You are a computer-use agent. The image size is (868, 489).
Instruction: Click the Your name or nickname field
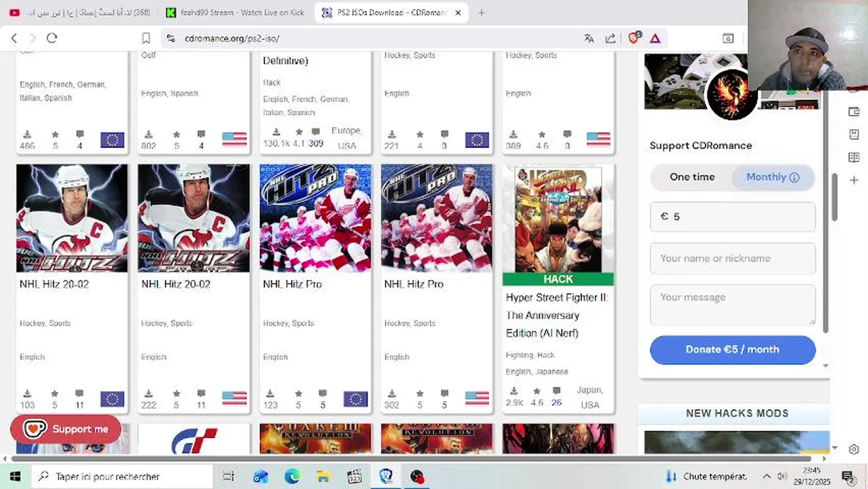(732, 259)
